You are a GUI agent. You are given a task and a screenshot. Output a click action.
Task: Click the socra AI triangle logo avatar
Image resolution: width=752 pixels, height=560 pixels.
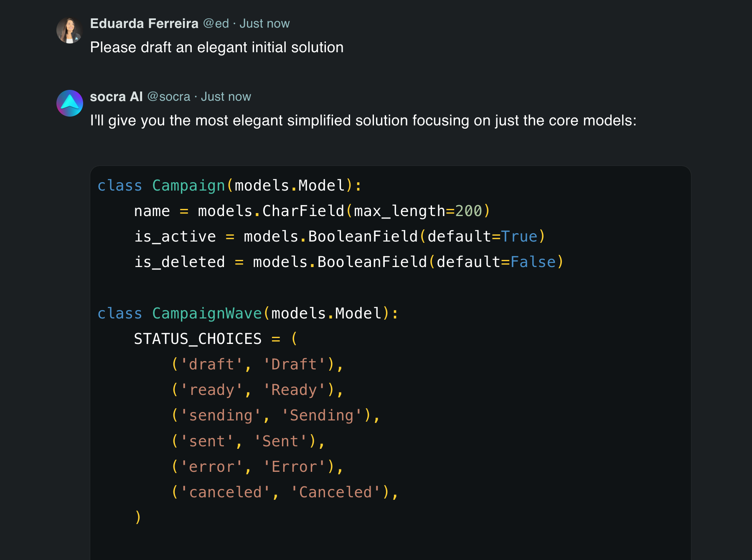(69, 103)
